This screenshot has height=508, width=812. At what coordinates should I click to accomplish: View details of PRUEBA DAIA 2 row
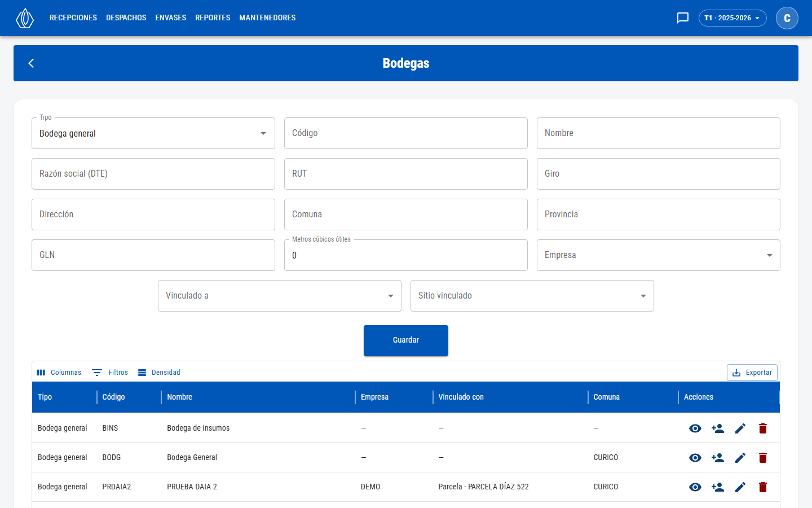695,487
